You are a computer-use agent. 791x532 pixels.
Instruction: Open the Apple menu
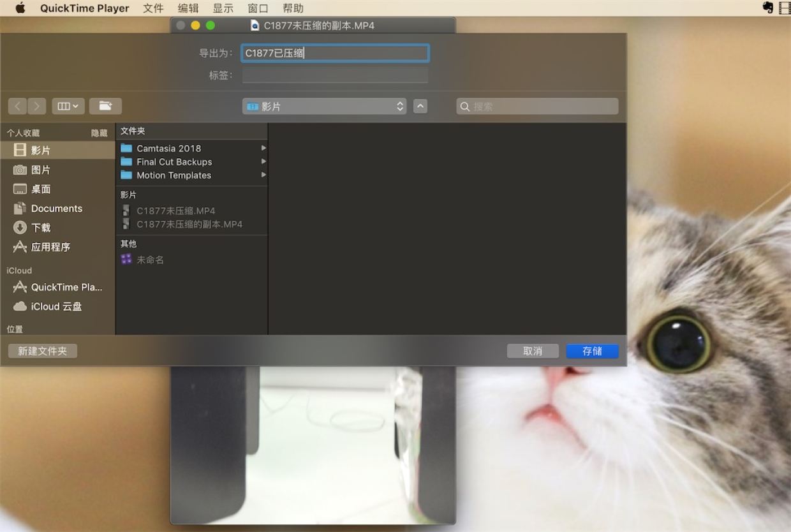(x=20, y=8)
